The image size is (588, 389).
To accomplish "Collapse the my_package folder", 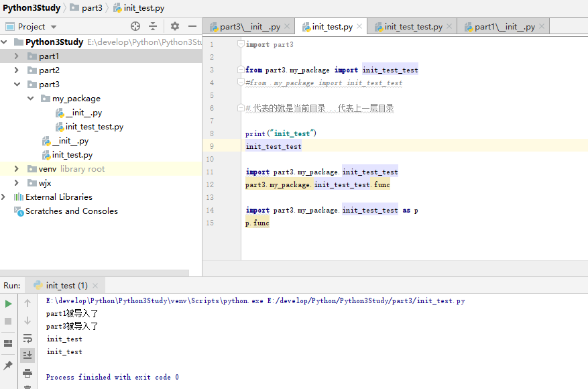I will click(x=31, y=99).
